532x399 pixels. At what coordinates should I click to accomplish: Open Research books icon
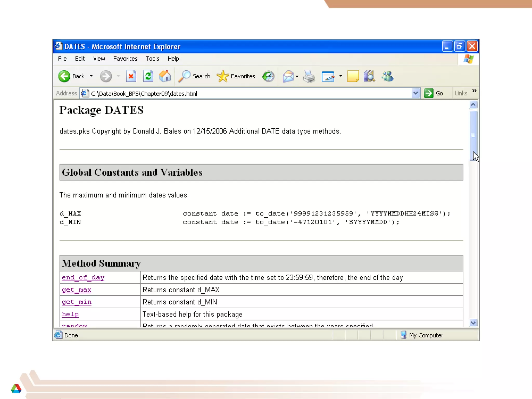tap(369, 76)
